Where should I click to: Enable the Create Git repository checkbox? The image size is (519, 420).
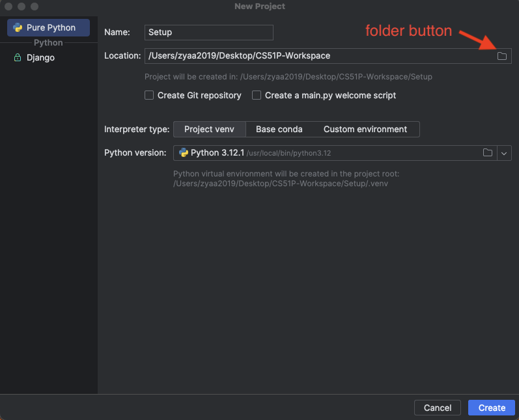[x=149, y=95]
